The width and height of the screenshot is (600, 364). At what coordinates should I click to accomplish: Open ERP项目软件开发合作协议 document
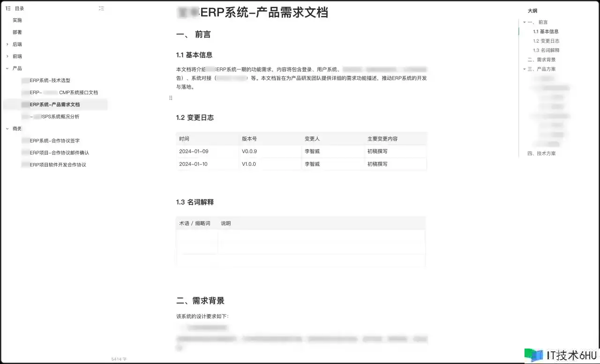(58, 165)
